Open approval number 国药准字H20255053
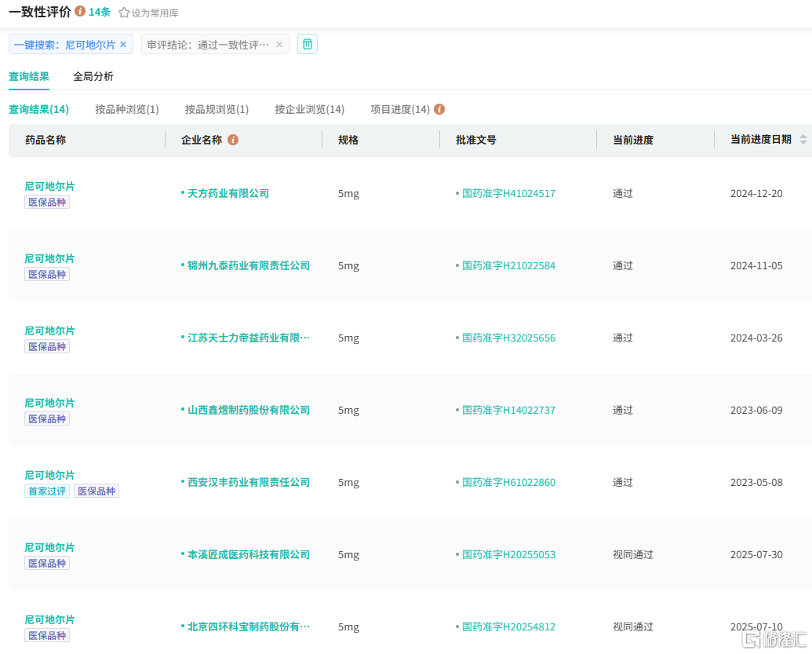812x654 pixels. (x=508, y=554)
